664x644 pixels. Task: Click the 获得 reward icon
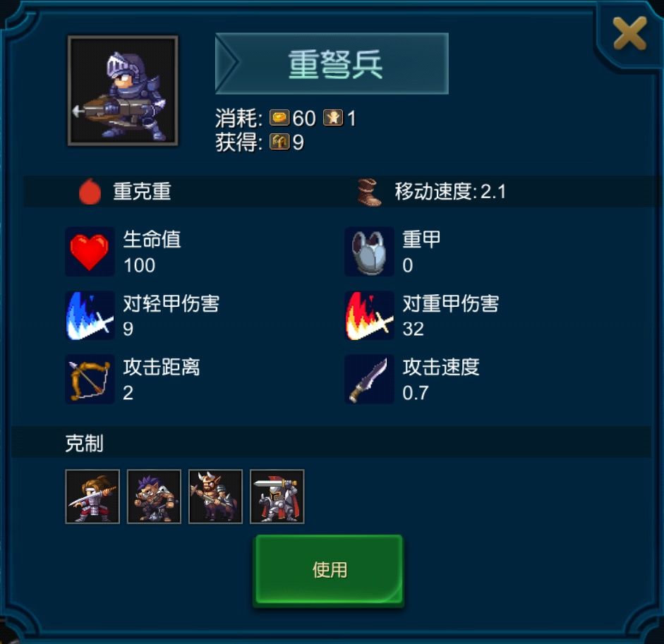click(x=279, y=142)
